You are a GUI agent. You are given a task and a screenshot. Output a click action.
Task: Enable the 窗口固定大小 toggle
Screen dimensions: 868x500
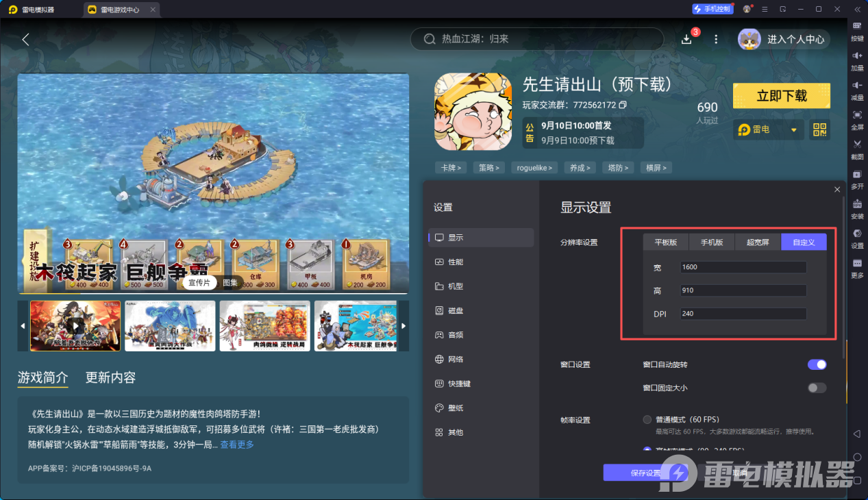tap(817, 387)
